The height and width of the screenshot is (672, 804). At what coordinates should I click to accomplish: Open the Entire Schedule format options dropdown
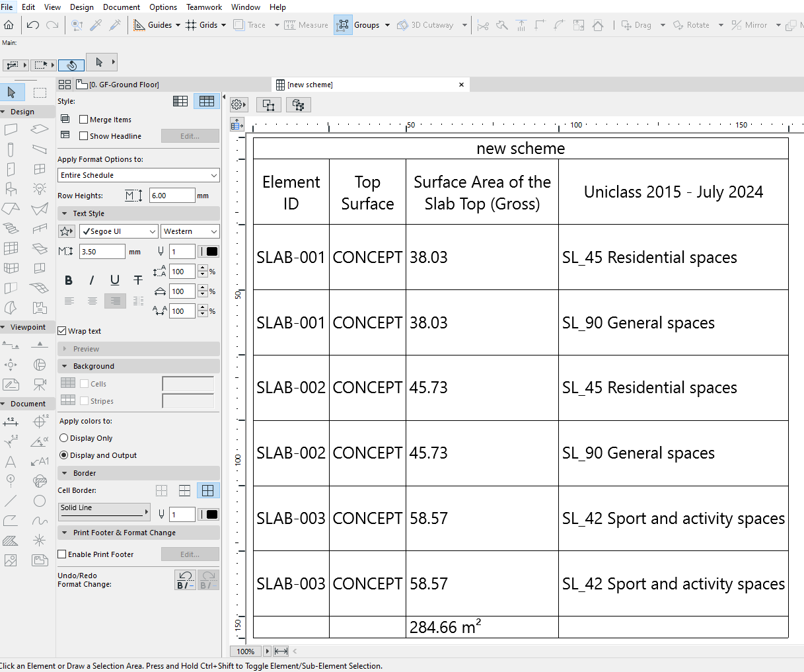tap(139, 175)
